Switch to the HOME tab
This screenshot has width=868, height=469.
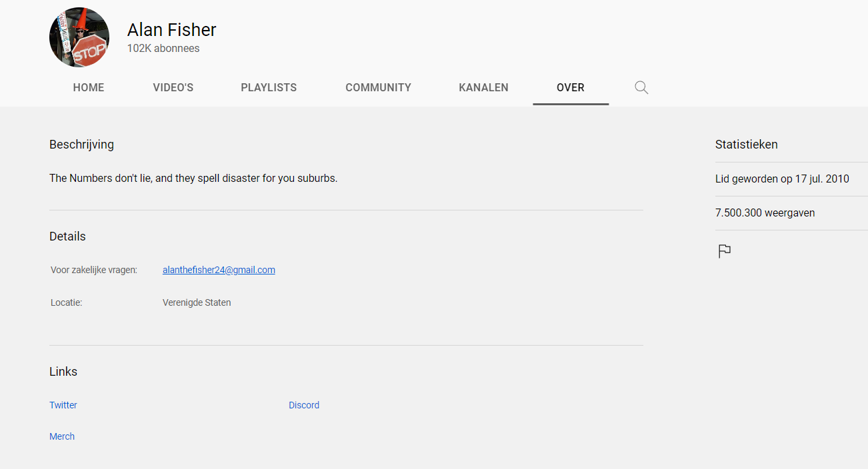point(89,87)
